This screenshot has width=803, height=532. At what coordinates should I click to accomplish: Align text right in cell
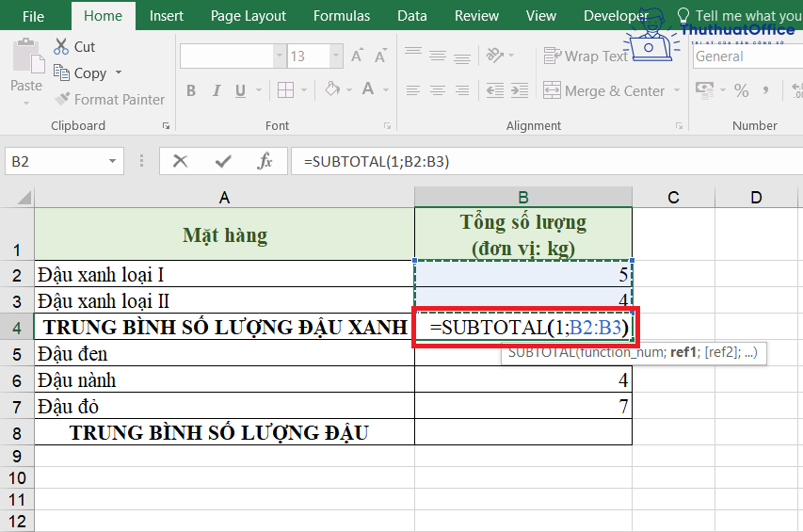[x=462, y=90]
